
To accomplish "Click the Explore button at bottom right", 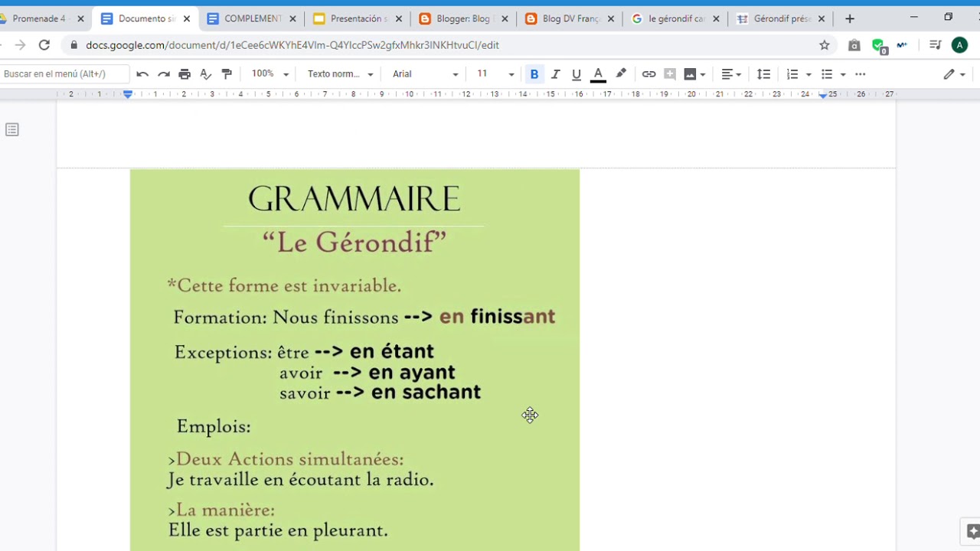I will (972, 531).
